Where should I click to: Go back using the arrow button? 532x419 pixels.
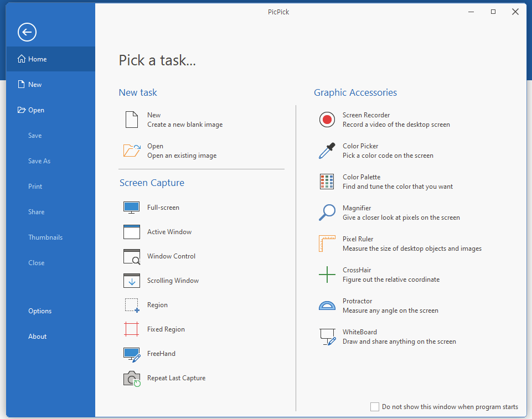(x=27, y=32)
